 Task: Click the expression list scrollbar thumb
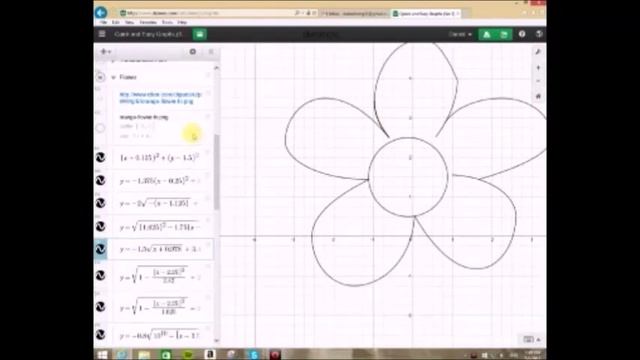click(216, 171)
